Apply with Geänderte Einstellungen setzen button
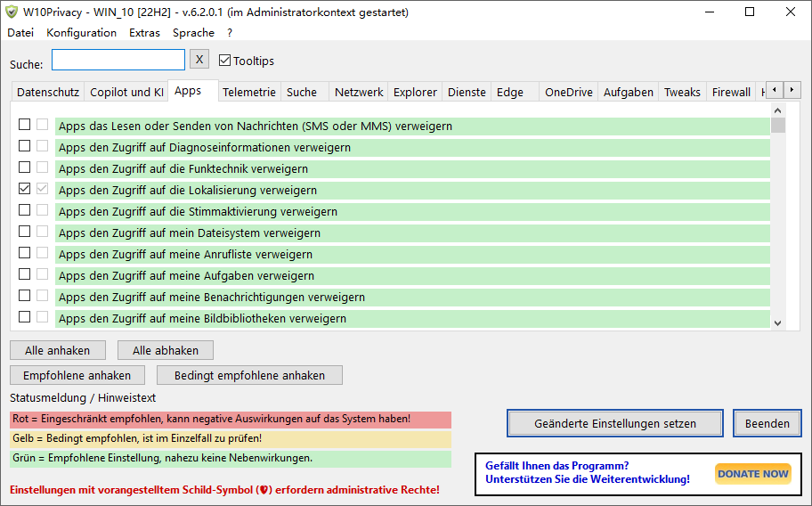The image size is (812, 506). pyautogui.click(x=615, y=424)
